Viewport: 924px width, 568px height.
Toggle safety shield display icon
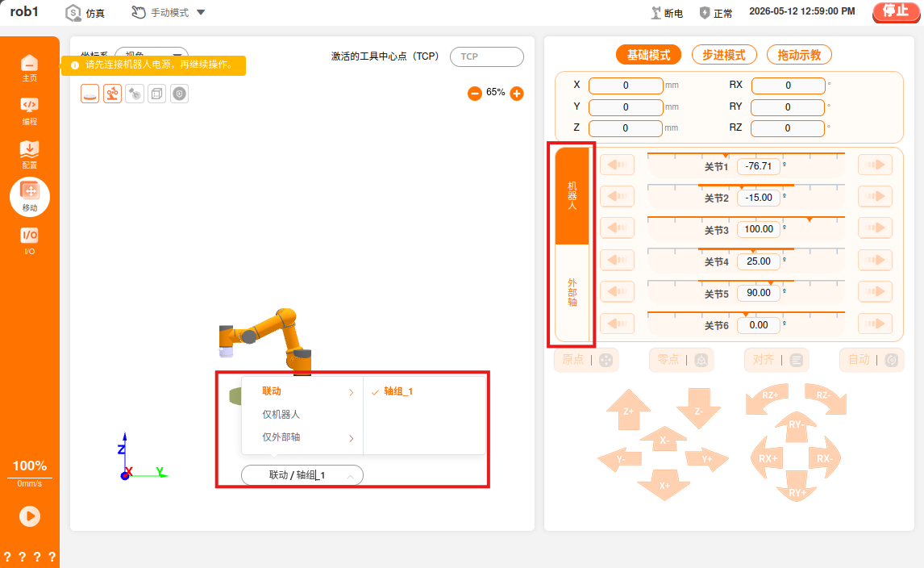click(180, 94)
